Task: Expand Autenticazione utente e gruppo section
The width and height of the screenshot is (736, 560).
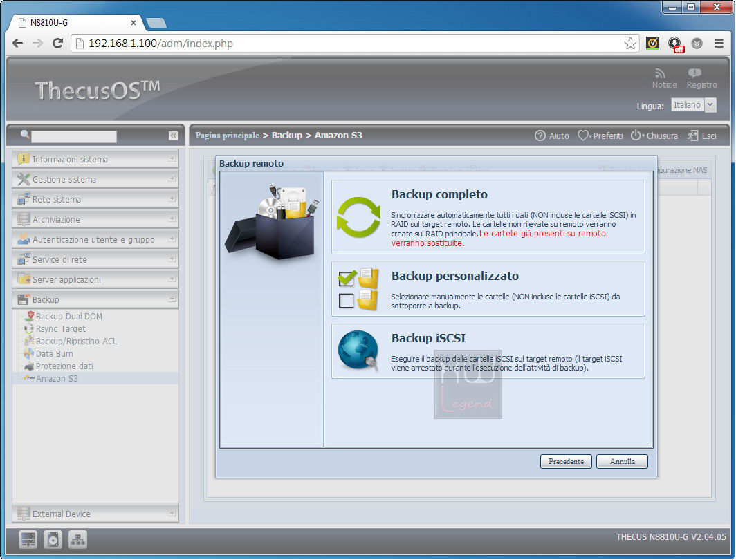Action: click(x=172, y=239)
